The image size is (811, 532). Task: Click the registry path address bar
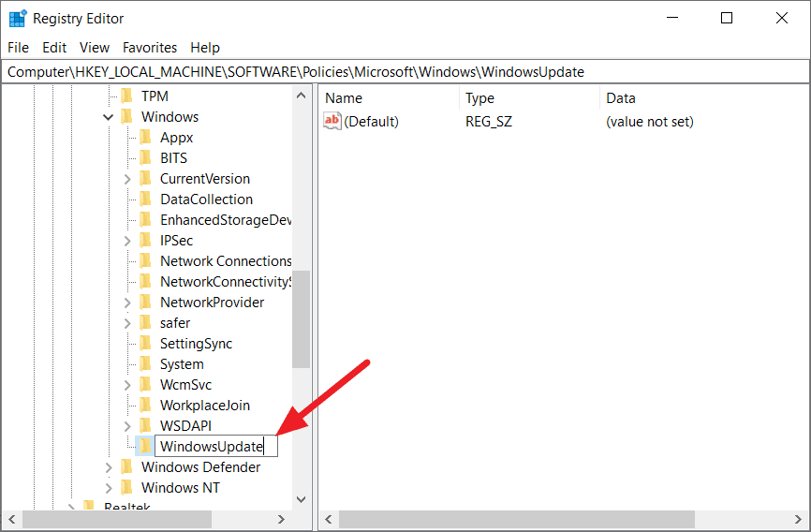point(405,72)
